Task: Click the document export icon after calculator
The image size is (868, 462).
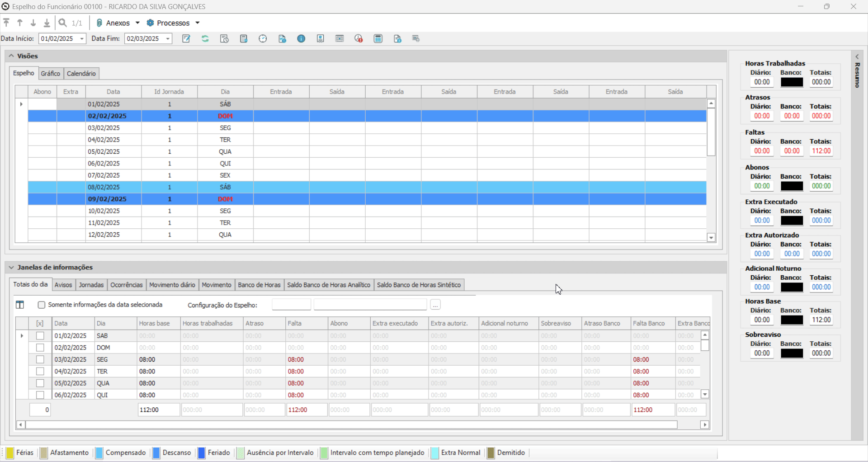Action: [397, 39]
